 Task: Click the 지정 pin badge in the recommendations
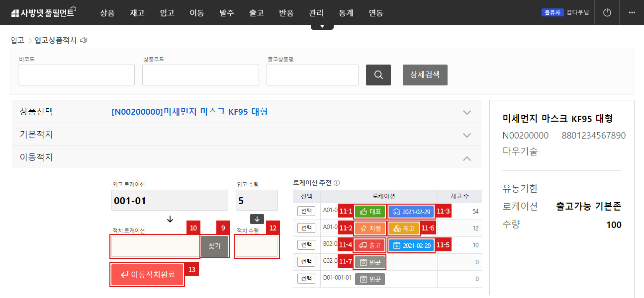pos(368,228)
